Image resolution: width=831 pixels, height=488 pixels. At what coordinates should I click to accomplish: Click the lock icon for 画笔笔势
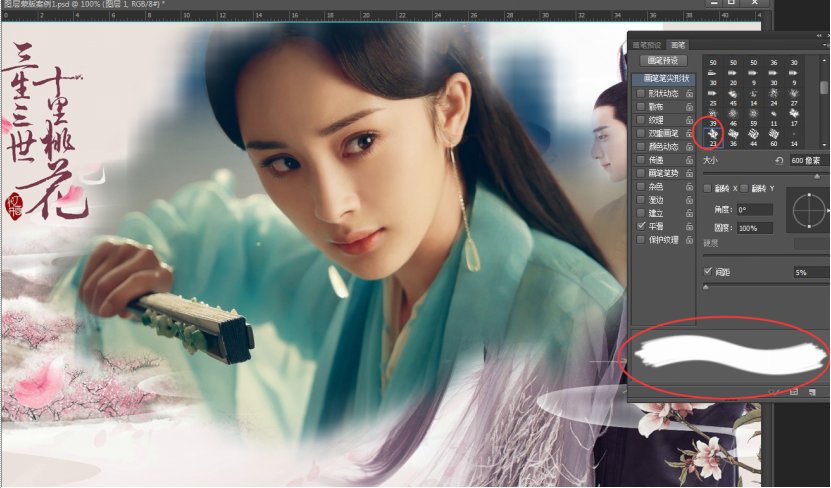[x=689, y=173]
